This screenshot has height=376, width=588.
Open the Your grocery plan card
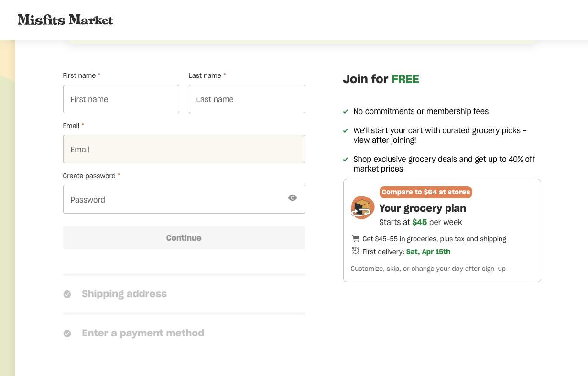coord(442,230)
